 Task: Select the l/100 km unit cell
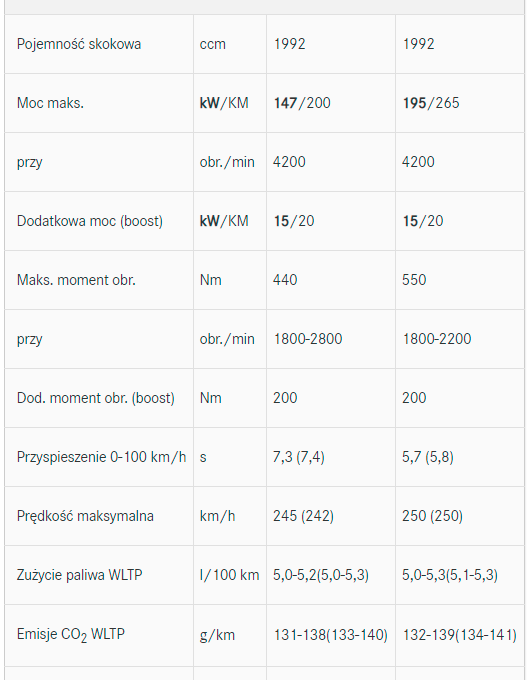[x=229, y=575]
